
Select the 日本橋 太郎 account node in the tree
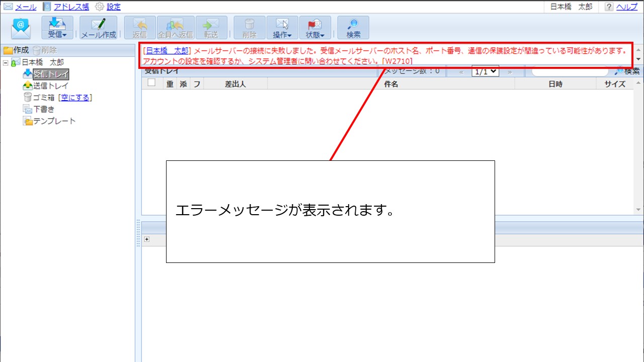coord(42,62)
